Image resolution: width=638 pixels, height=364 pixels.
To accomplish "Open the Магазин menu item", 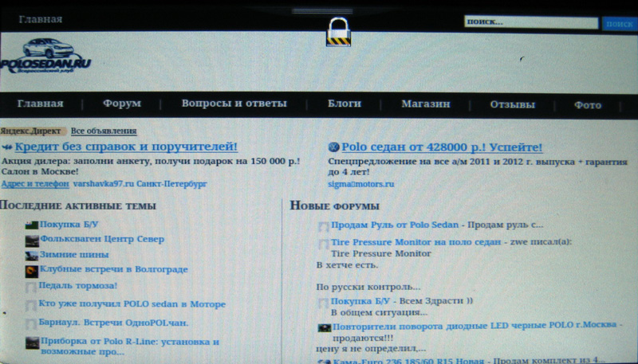I will pyautogui.click(x=426, y=104).
